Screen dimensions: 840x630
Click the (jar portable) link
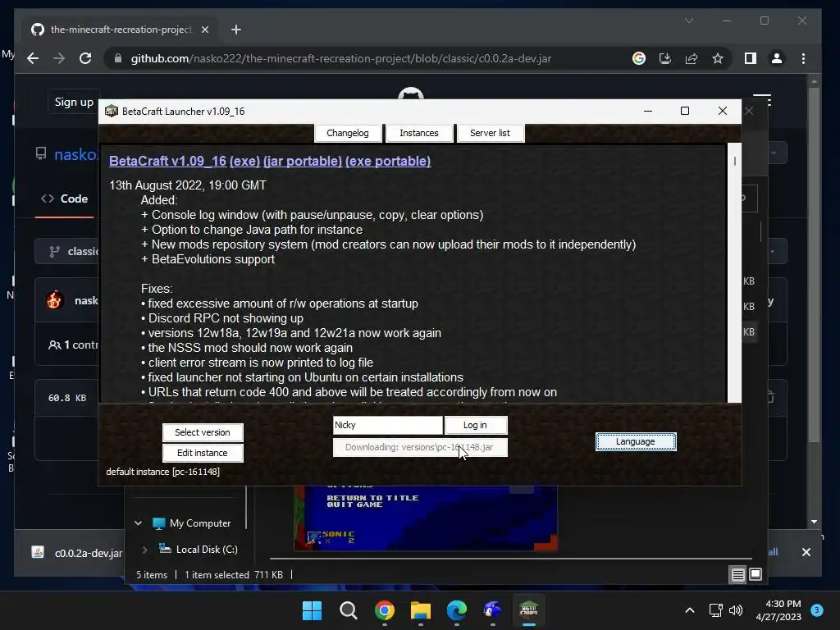pyautogui.click(x=303, y=162)
